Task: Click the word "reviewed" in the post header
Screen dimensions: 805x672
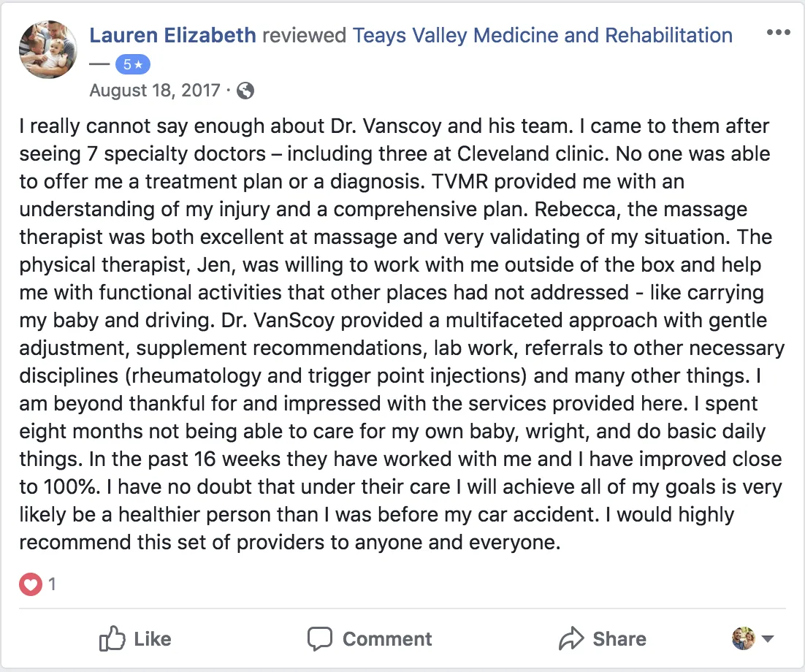Action: click(305, 35)
